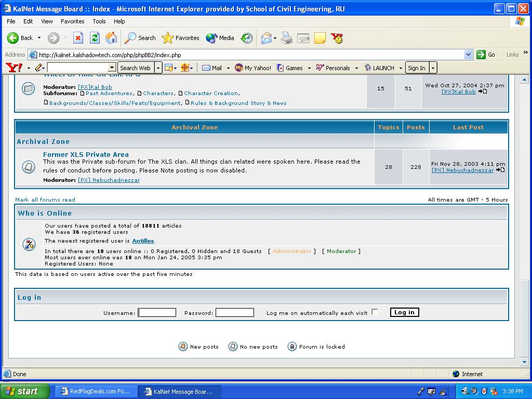Open Yahoo Messenger smiley icon
Viewport: 532px width, 399px height.
tap(337, 38)
